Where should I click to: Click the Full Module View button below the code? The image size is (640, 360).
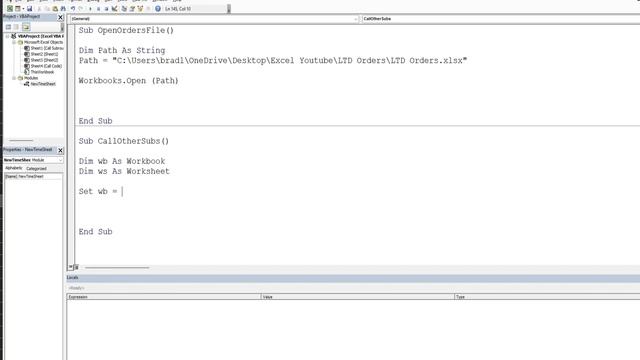[x=76, y=267]
